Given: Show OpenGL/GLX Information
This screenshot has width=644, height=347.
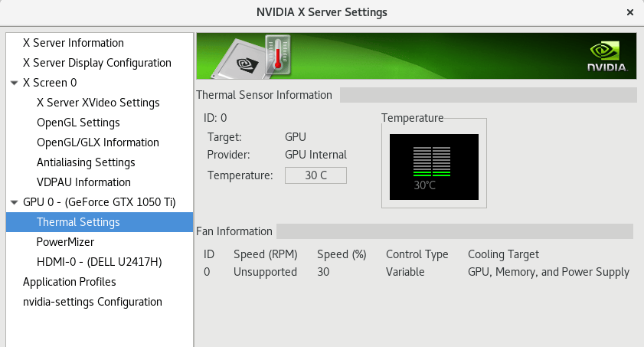Looking at the screenshot, I should pos(98,142).
